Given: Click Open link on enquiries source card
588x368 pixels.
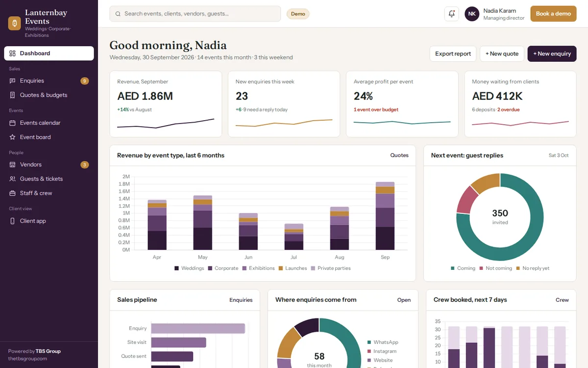Looking at the screenshot, I should pyautogui.click(x=404, y=300).
